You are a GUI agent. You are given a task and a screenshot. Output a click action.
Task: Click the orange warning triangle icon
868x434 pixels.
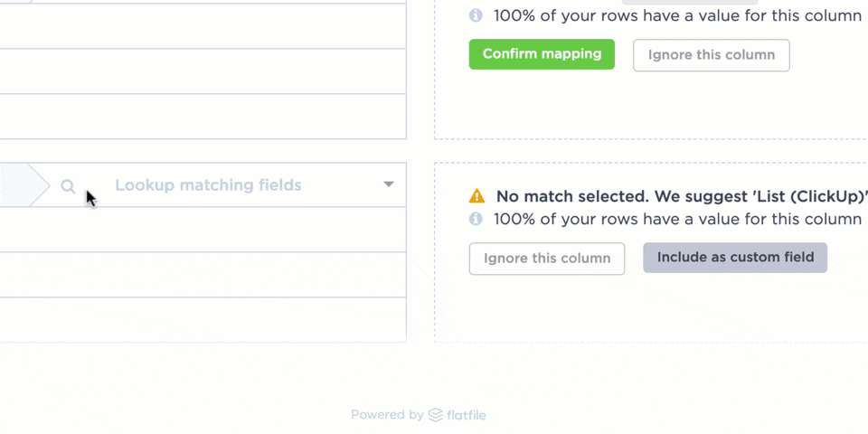click(476, 195)
